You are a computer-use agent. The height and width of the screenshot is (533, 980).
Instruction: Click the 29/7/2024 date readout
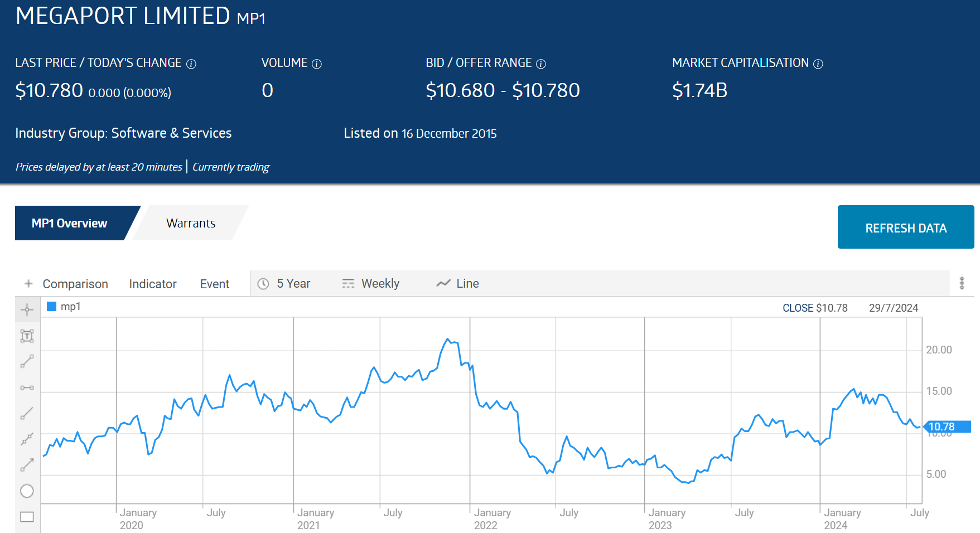tap(894, 308)
